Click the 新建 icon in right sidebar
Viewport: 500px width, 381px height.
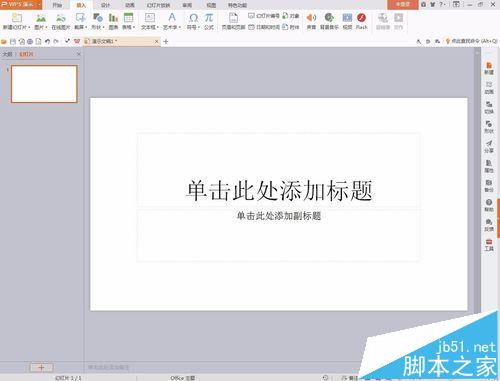[x=489, y=68]
